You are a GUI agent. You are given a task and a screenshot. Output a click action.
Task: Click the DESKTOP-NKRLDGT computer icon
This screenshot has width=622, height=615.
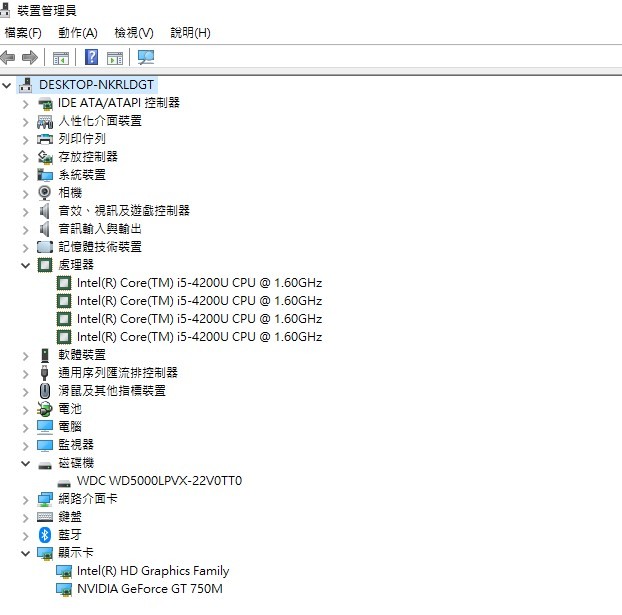pos(26,85)
